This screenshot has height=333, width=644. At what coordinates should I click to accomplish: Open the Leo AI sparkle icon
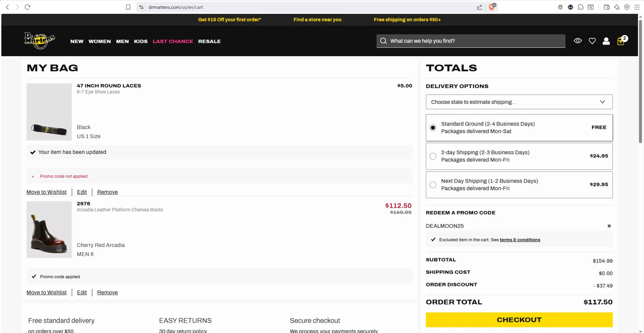point(617,7)
